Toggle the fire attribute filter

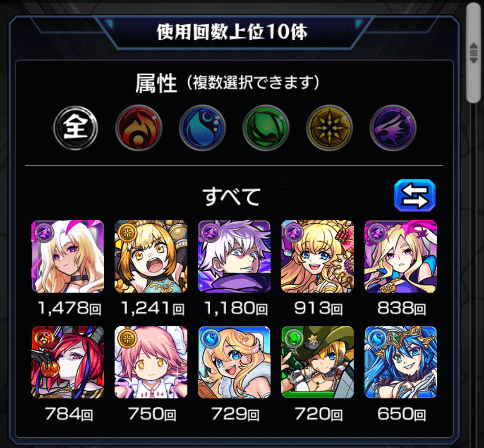139,128
